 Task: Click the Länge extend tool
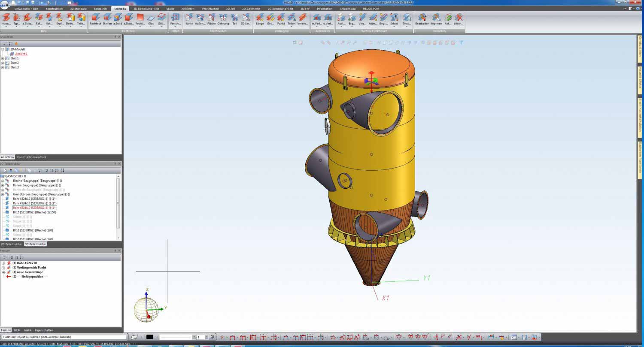pyautogui.click(x=260, y=19)
